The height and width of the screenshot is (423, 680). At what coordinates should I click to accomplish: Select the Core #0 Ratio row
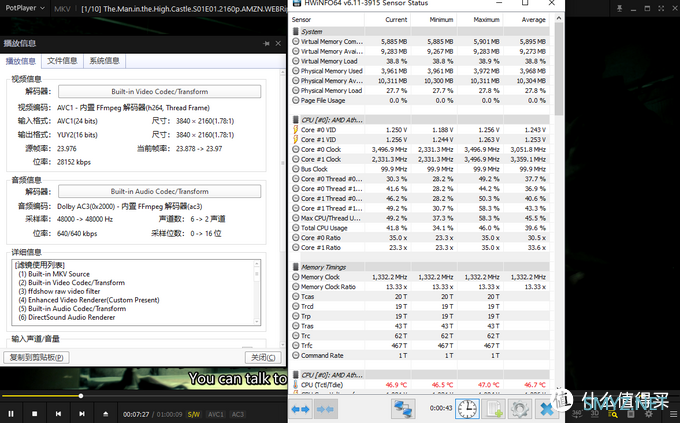pos(420,238)
